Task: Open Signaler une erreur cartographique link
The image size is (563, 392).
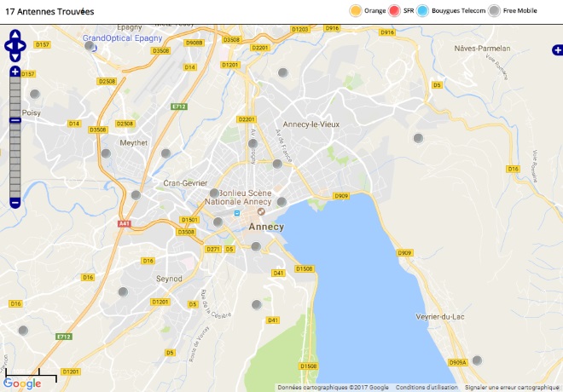Action: point(512,388)
